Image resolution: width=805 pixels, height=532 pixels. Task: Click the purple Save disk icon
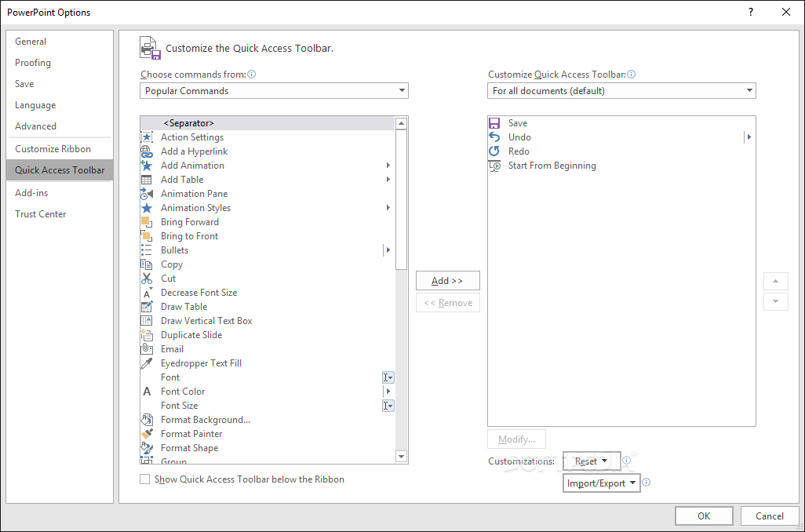coord(494,123)
